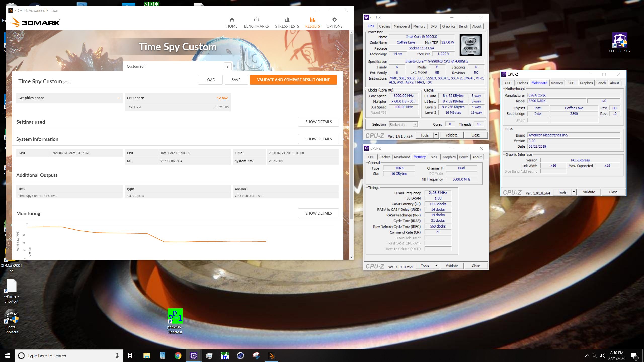The height and width of the screenshot is (362, 644).
Task: Open Bench tab in the top CPU-Z window
Action: click(x=463, y=26)
